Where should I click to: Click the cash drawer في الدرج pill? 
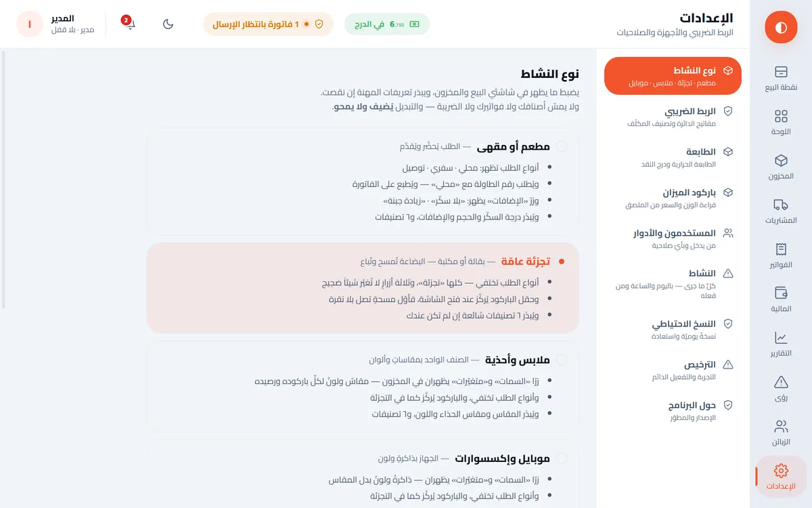pyautogui.click(x=387, y=24)
